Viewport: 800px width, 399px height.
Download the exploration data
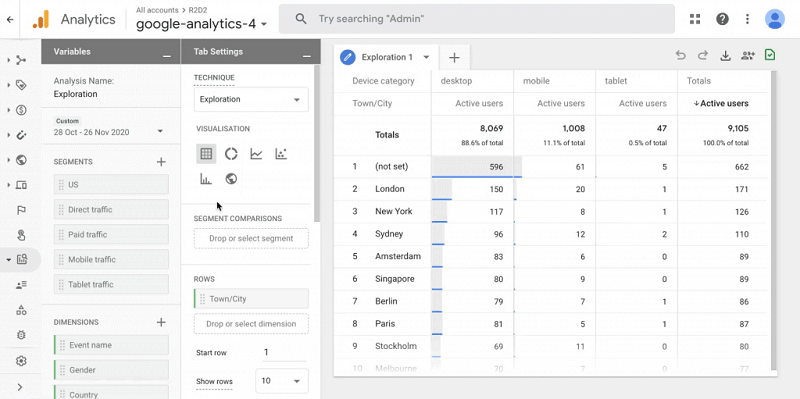[725, 56]
